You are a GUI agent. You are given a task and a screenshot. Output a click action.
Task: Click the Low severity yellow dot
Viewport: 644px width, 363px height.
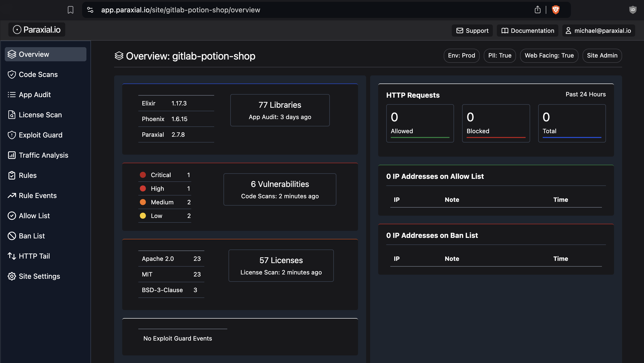[x=143, y=216]
